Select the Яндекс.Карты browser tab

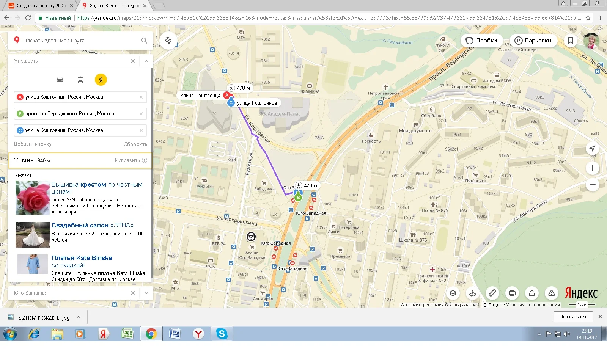point(115,6)
